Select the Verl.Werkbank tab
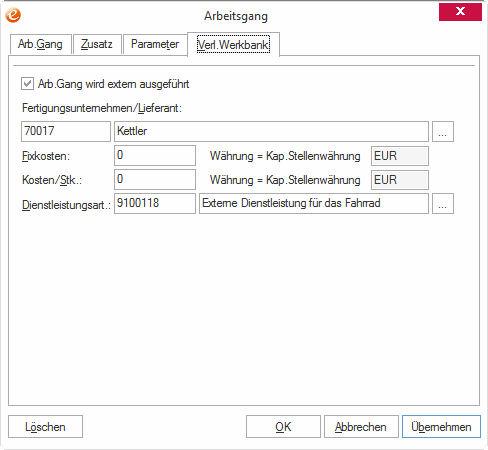 [233, 44]
